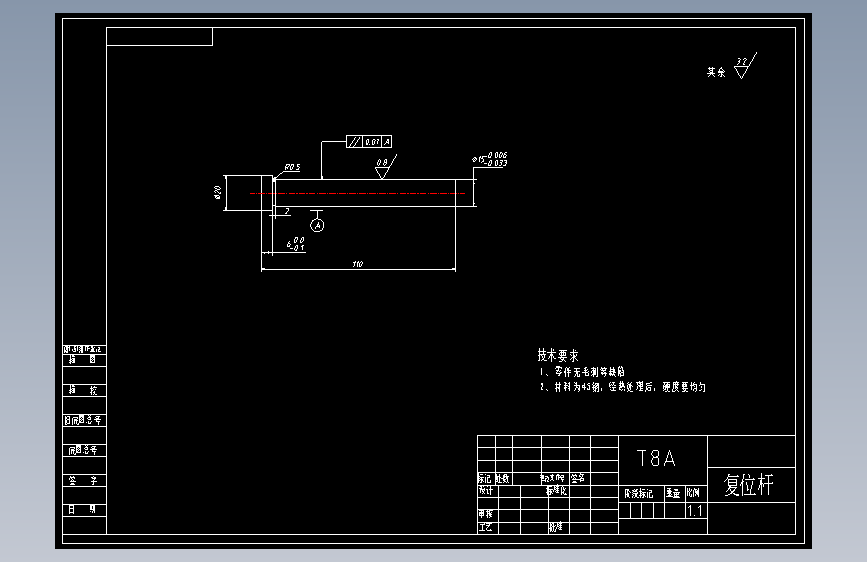Click the 6 head thickness tolerance dimension
The width and height of the screenshot is (867, 562).
[296, 244]
